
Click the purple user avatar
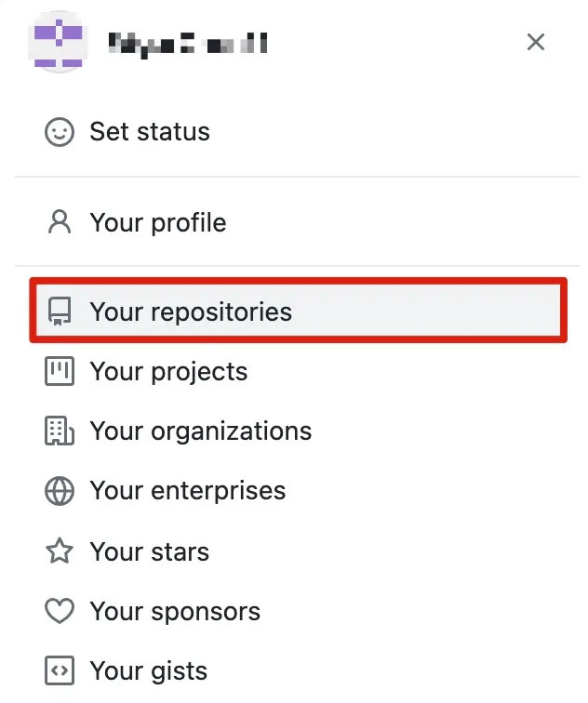(60, 43)
